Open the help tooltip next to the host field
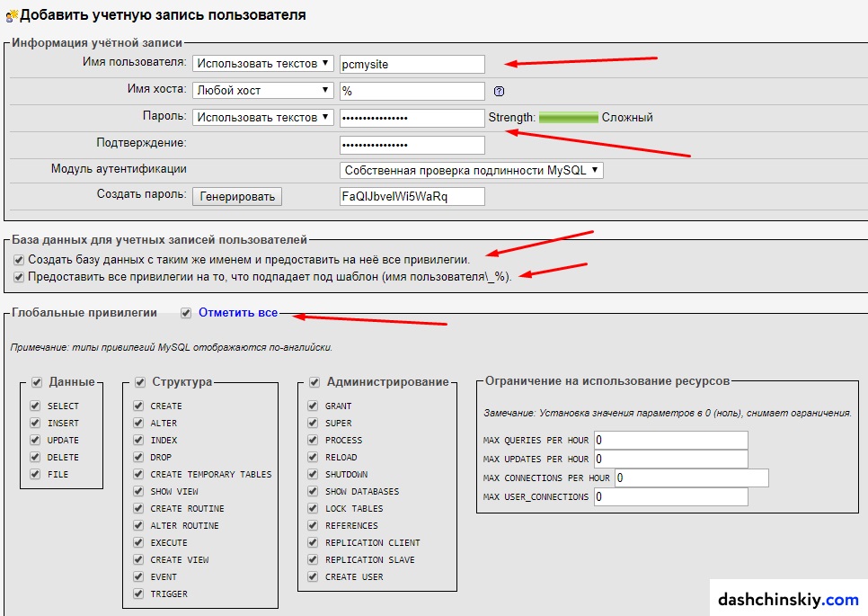This screenshot has height=616, width=868. (499, 91)
